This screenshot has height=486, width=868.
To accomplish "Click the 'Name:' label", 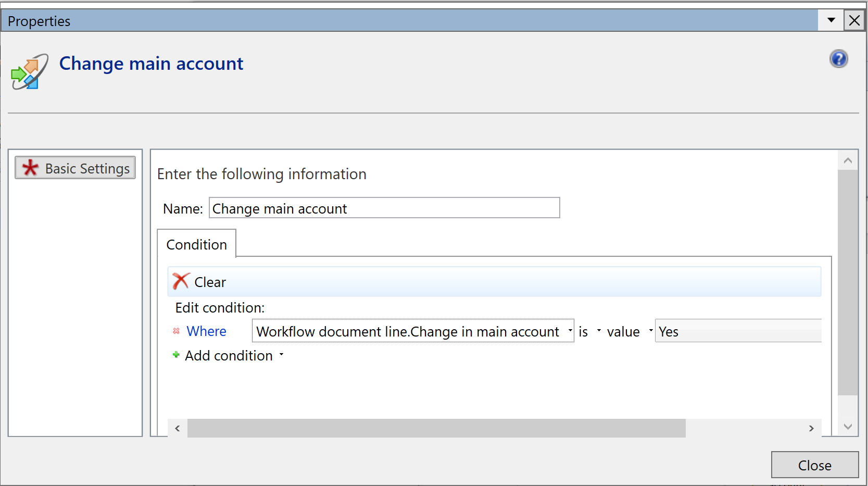I will click(x=183, y=208).
